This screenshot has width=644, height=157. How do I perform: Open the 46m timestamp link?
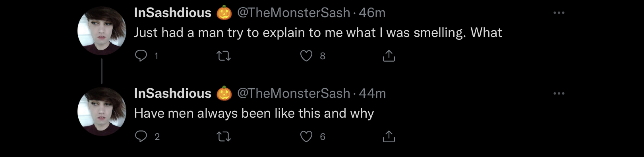(x=372, y=13)
